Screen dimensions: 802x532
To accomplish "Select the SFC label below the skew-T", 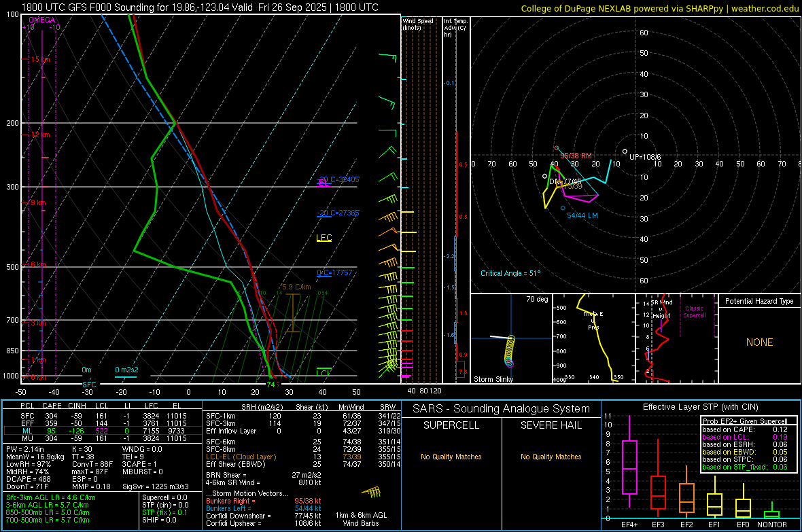I will (x=89, y=384).
